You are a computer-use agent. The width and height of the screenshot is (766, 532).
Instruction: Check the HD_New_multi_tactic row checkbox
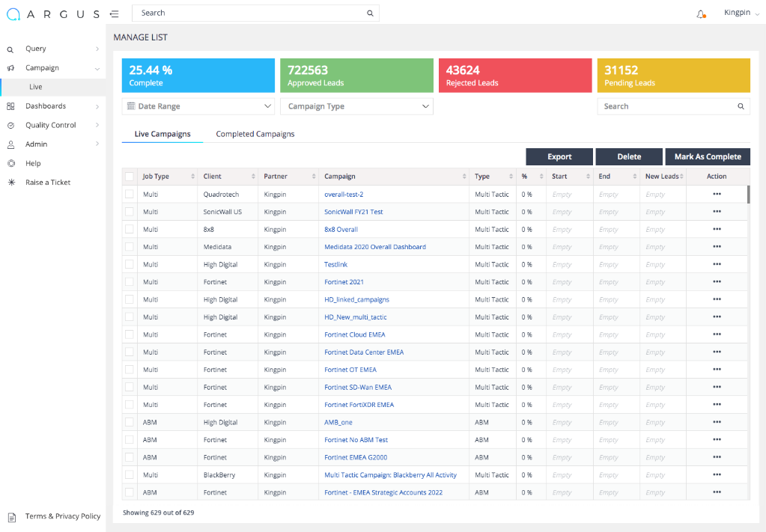[x=130, y=317]
